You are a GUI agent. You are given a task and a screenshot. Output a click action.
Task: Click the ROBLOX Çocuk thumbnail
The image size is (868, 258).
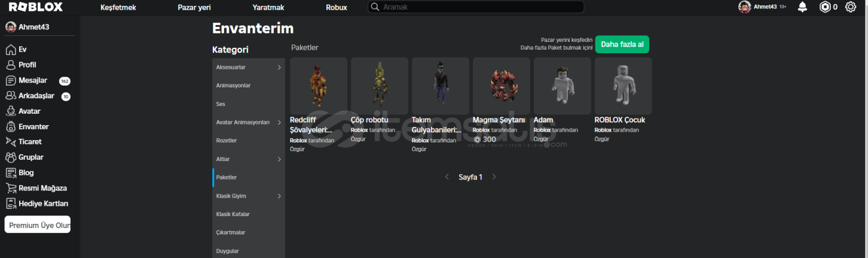tap(624, 86)
